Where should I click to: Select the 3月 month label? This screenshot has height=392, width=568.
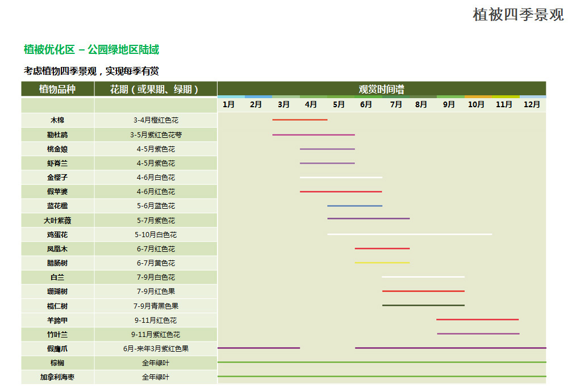[283, 104]
